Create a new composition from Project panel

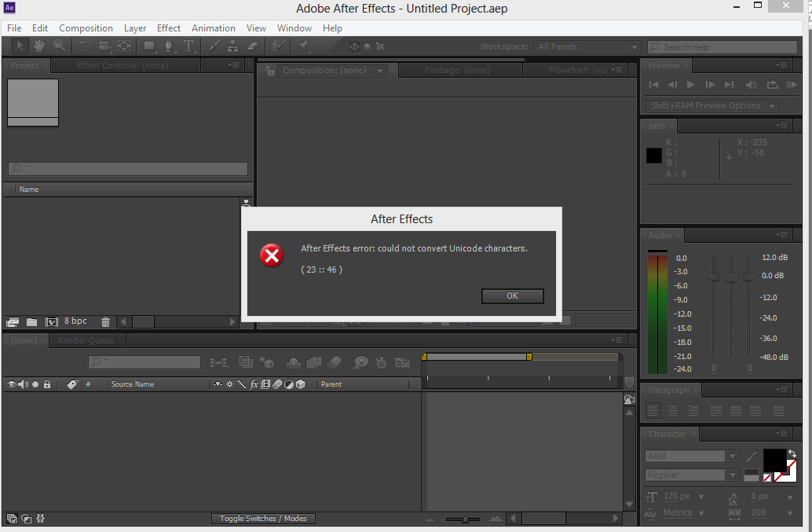click(52, 322)
